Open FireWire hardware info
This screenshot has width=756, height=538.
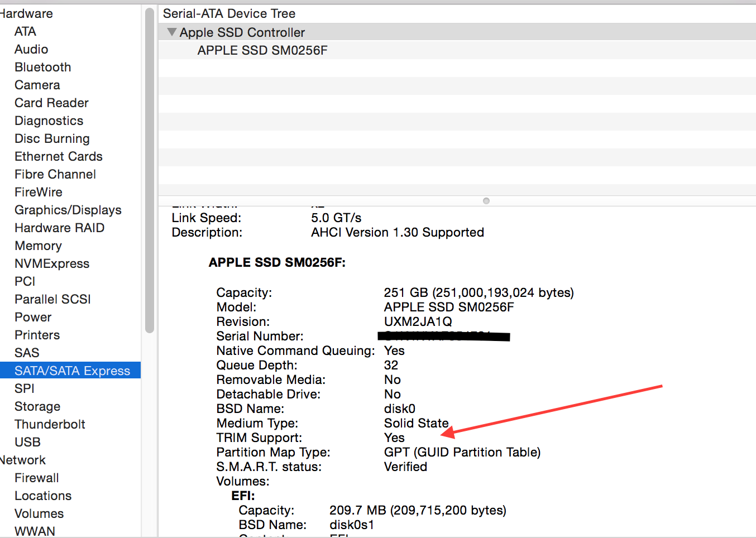coord(39,192)
